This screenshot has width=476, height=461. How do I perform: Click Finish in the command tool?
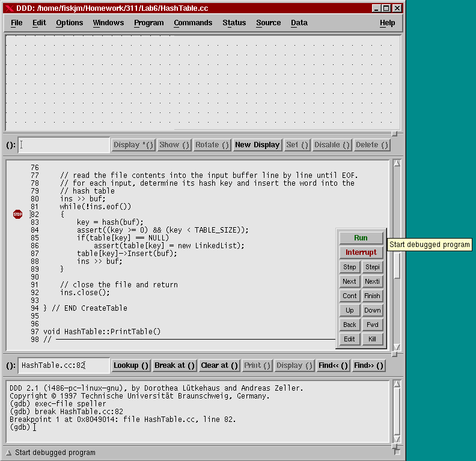372,296
